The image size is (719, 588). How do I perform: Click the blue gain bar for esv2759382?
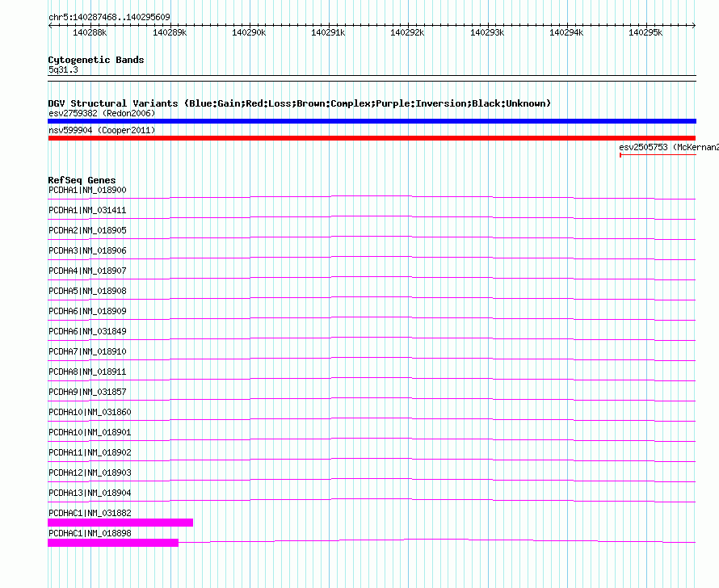click(x=372, y=121)
